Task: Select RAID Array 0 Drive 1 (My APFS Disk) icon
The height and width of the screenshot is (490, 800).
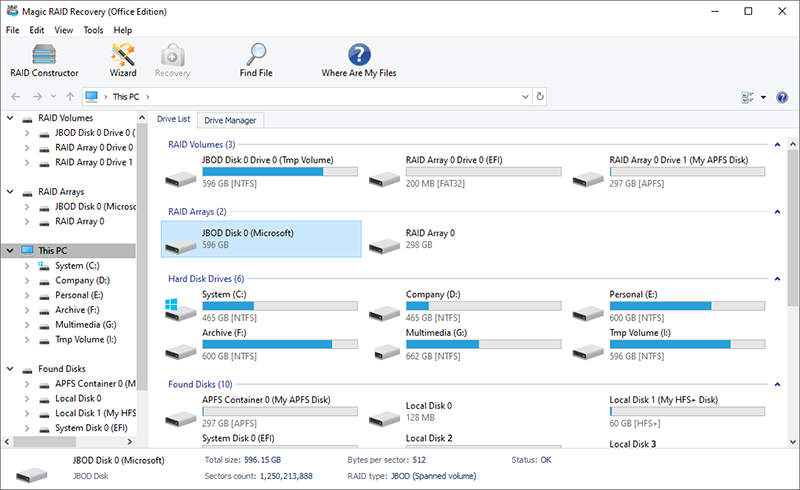Action: click(x=588, y=179)
